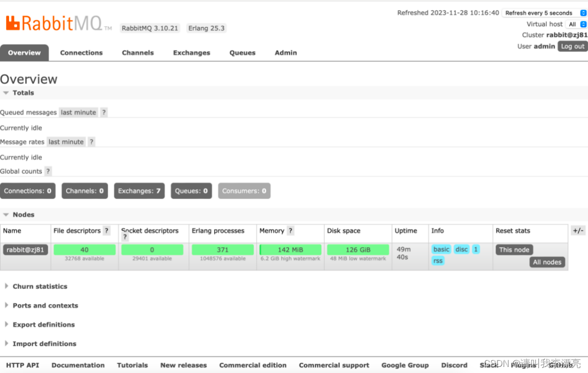This screenshot has height=373, width=588.
Task: Switch to the Channels tab
Action: coord(137,53)
